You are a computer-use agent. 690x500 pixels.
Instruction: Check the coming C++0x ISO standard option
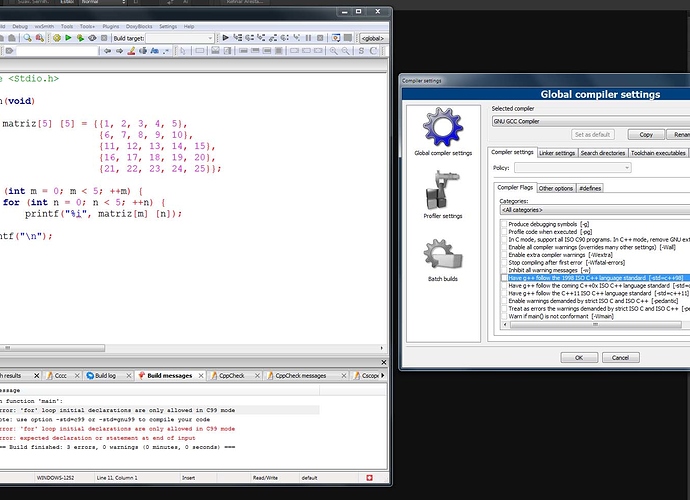tap(504, 286)
